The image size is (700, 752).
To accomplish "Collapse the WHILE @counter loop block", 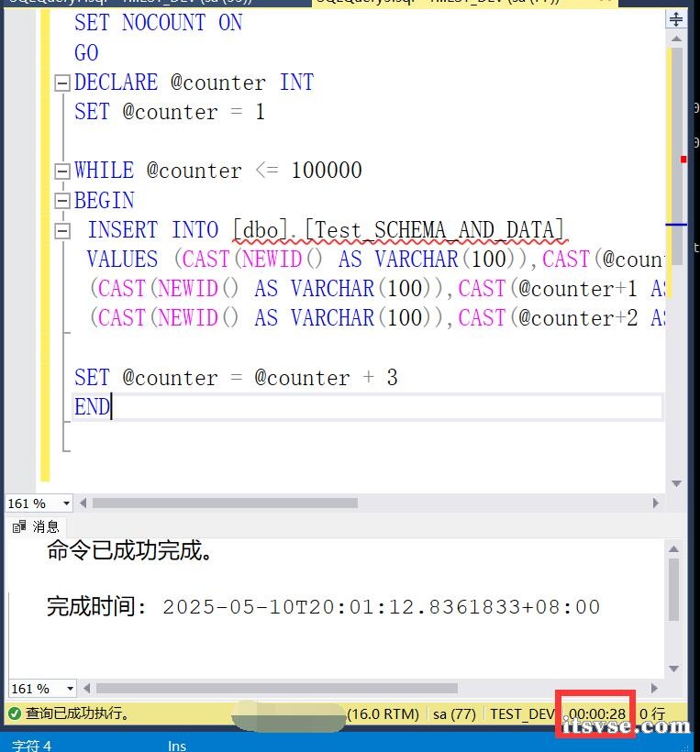I will tap(61, 171).
